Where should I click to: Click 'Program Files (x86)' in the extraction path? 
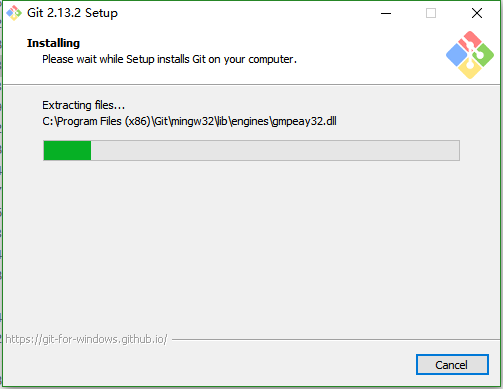pyautogui.click(x=104, y=121)
